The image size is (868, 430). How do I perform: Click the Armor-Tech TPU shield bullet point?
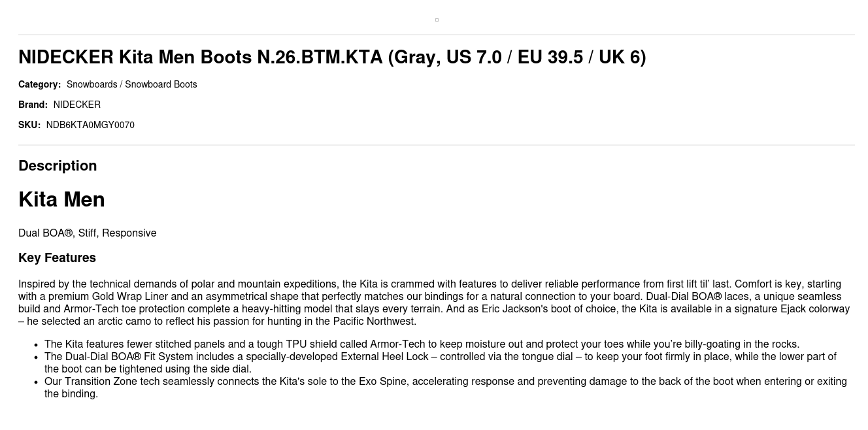point(422,344)
